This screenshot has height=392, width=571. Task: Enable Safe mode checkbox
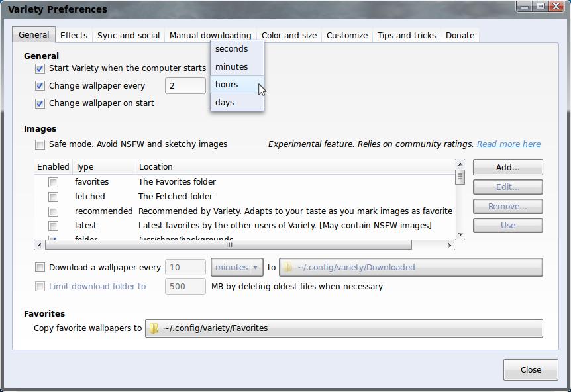[x=40, y=144]
